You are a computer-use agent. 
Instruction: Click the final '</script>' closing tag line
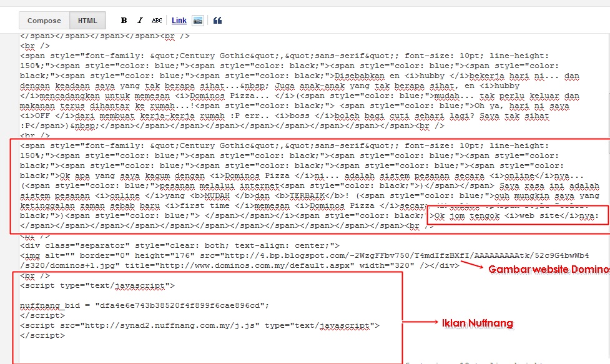tap(42, 335)
